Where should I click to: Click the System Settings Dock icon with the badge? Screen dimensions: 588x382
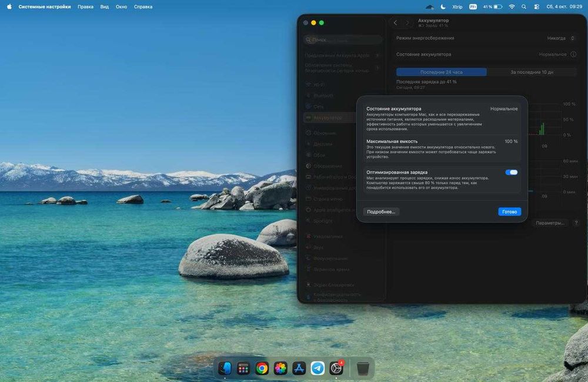click(336, 368)
